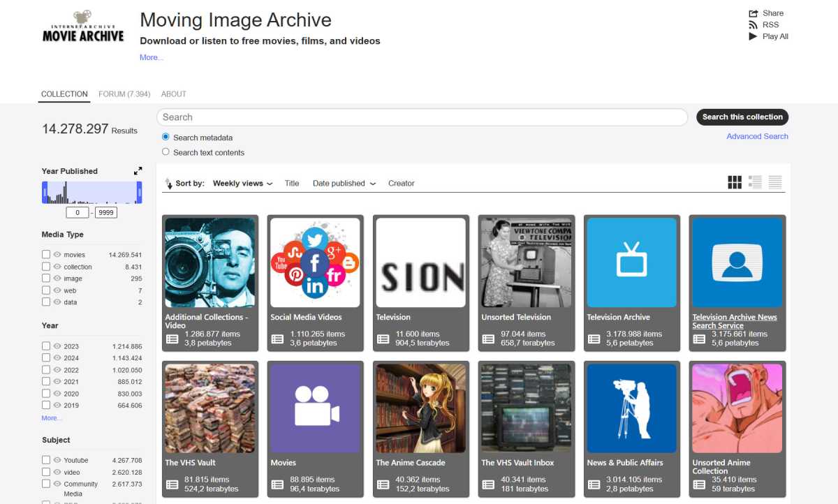
Task: Click the right handle of year slider
Action: 139,192
